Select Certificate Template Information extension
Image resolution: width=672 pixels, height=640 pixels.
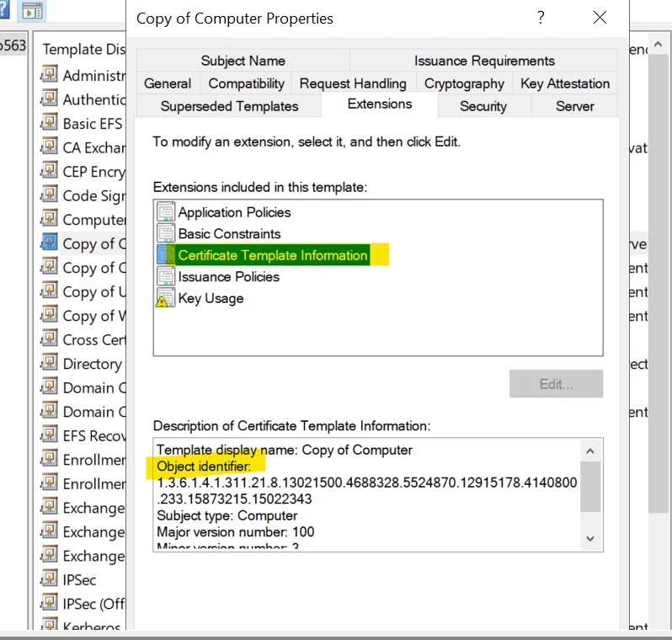[x=273, y=255]
